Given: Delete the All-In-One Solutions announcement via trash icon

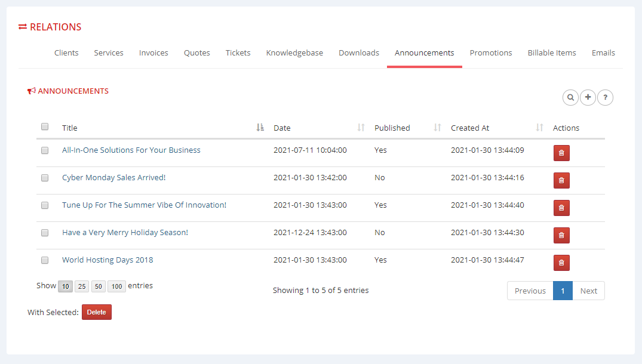Looking at the screenshot, I should tap(561, 153).
